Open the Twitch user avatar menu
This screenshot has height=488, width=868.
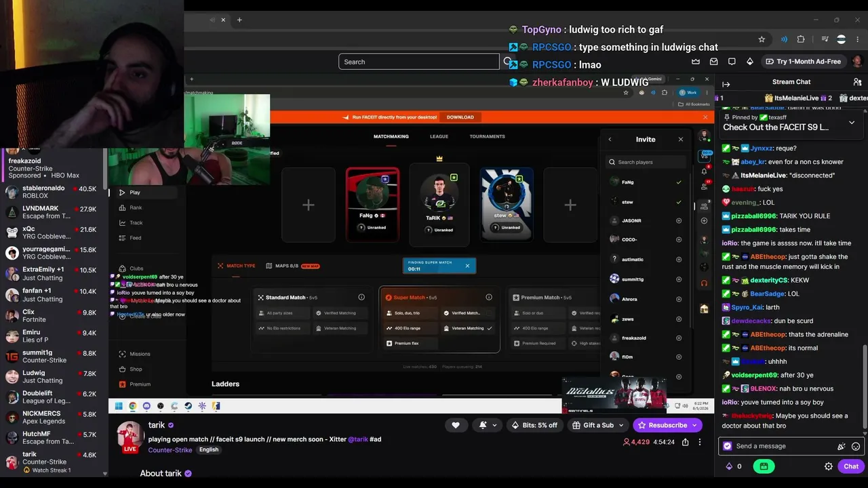tap(857, 62)
